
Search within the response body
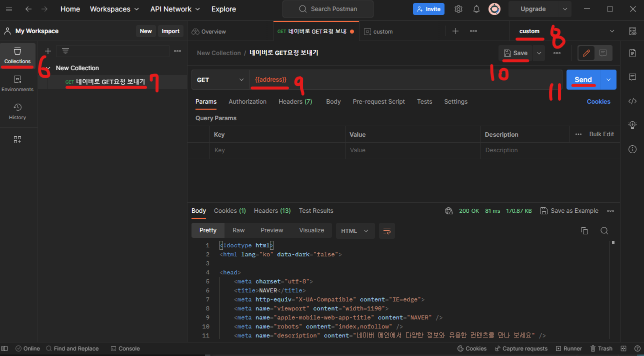click(x=604, y=231)
